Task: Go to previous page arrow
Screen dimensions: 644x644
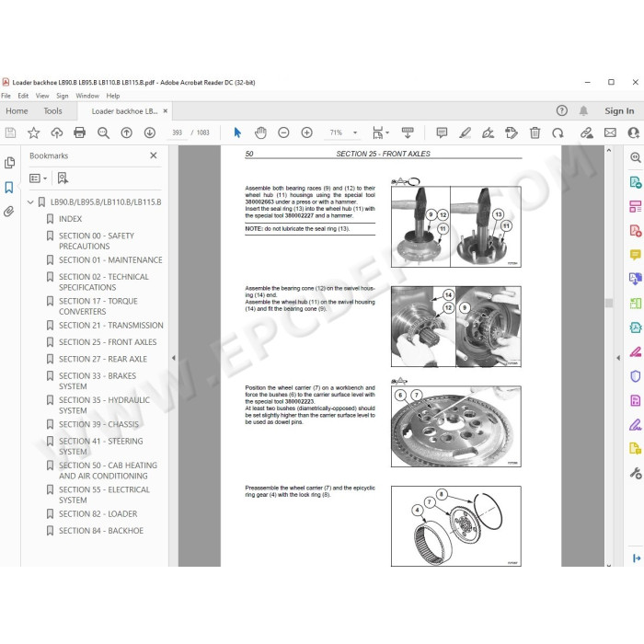Action: (x=127, y=132)
